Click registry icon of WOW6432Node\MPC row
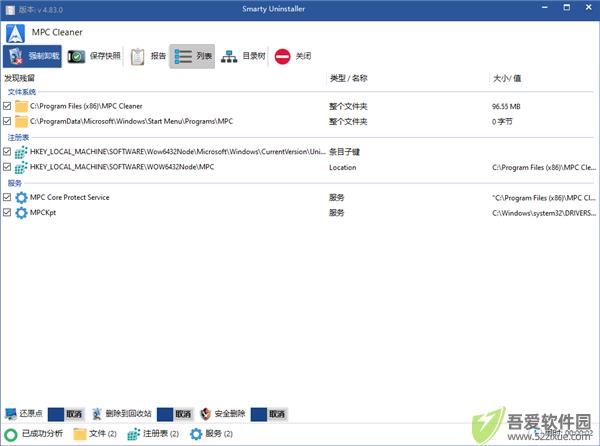The image size is (600, 446). [x=21, y=167]
